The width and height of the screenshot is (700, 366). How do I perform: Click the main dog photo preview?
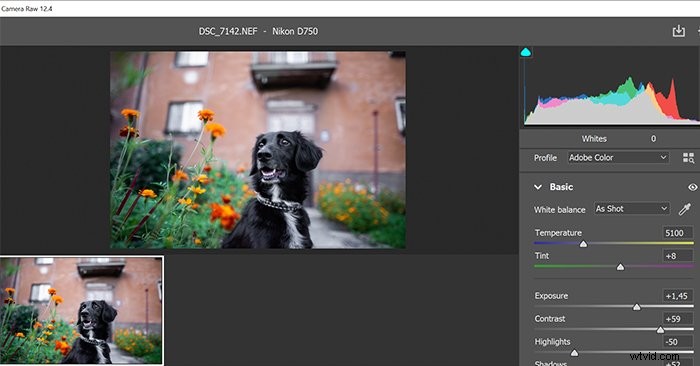[x=258, y=150]
